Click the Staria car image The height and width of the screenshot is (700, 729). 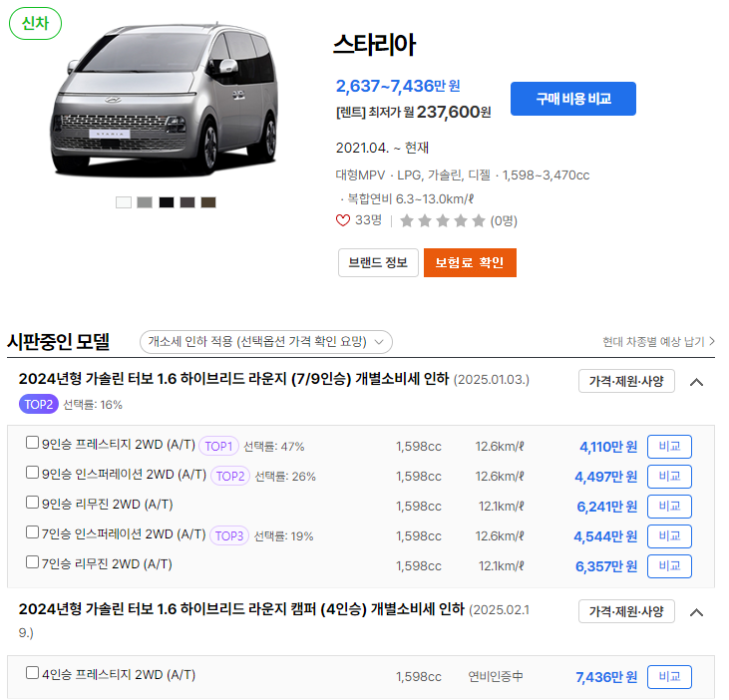point(165,100)
